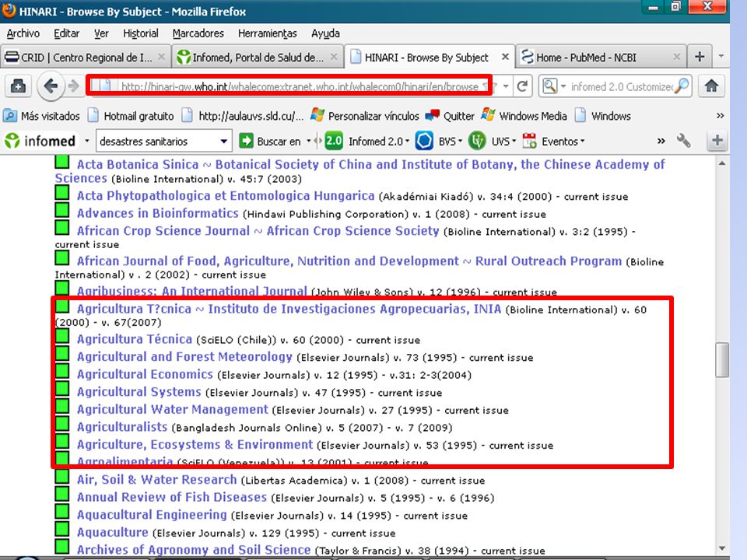Image resolution: width=747 pixels, height=560 pixels.
Task: Open the Historial menu
Action: [x=141, y=33]
